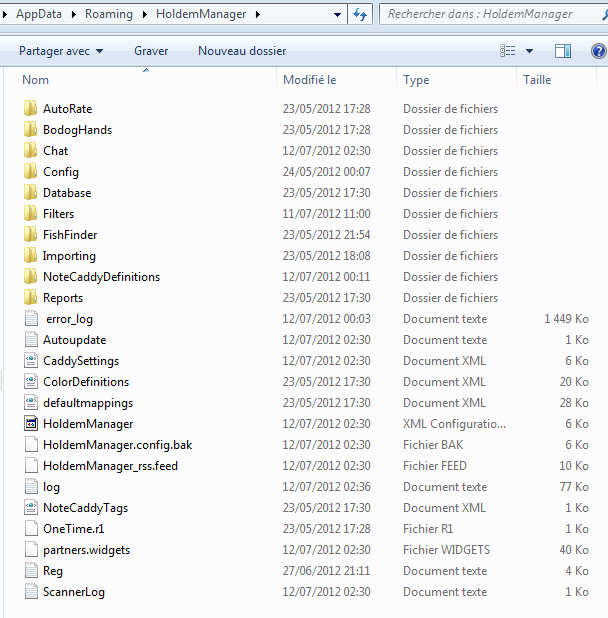
Task: Click the NoteCaddyDefinitions folder icon
Action: [x=30, y=276]
